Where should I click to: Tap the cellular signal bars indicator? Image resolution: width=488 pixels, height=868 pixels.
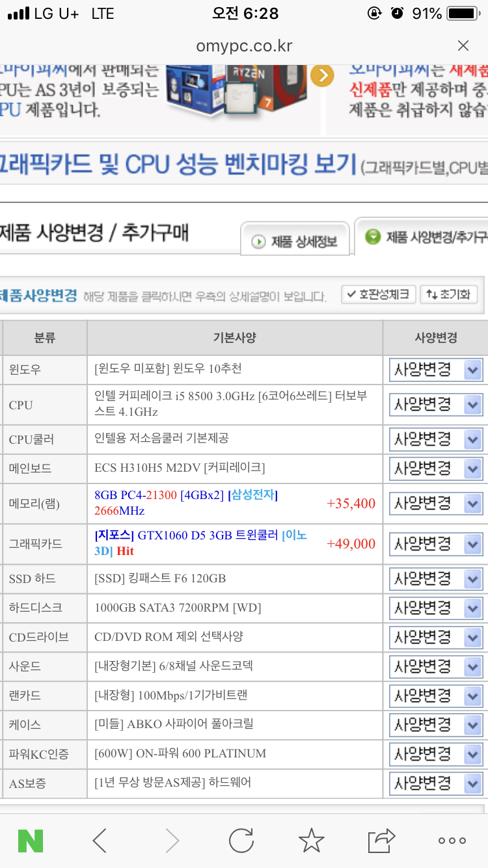coord(19,14)
